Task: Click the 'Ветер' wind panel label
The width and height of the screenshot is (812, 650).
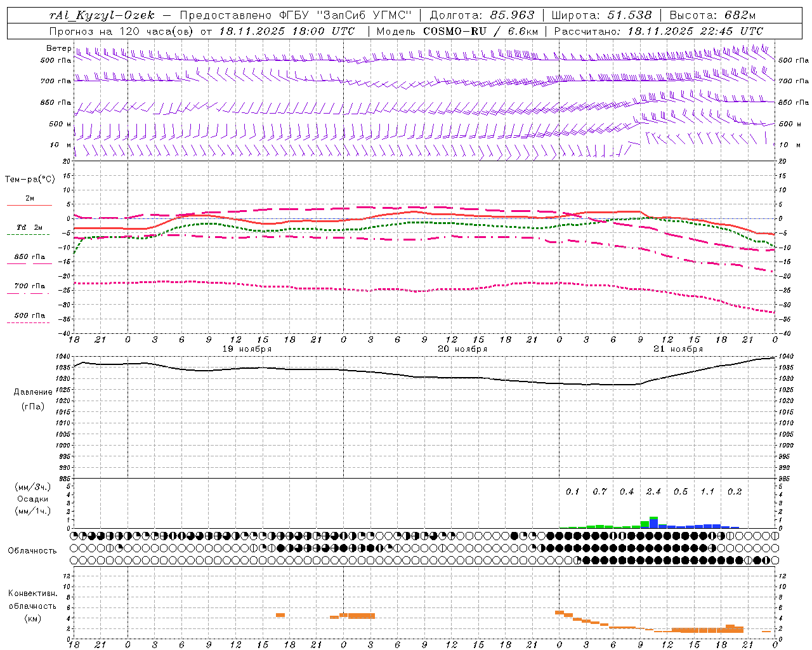Action: click(58, 48)
